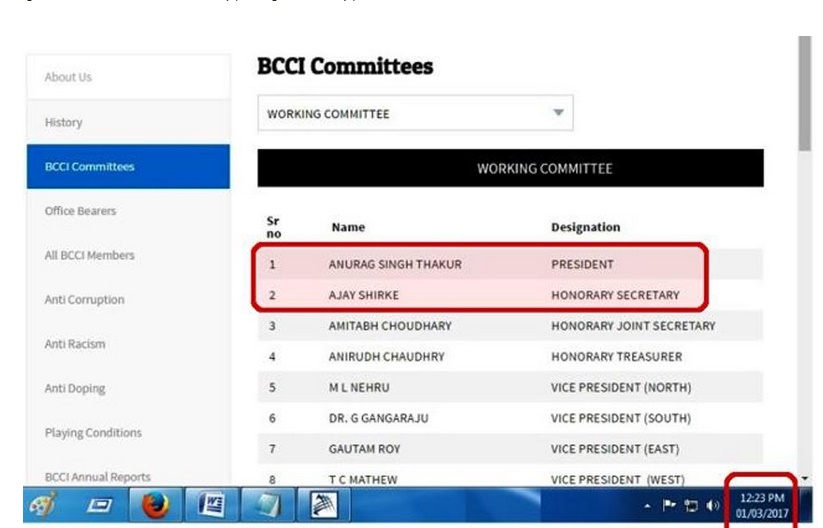This screenshot has height=528, width=823.
Task: Open All BCCI Members link
Action: pyautogui.click(x=89, y=255)
